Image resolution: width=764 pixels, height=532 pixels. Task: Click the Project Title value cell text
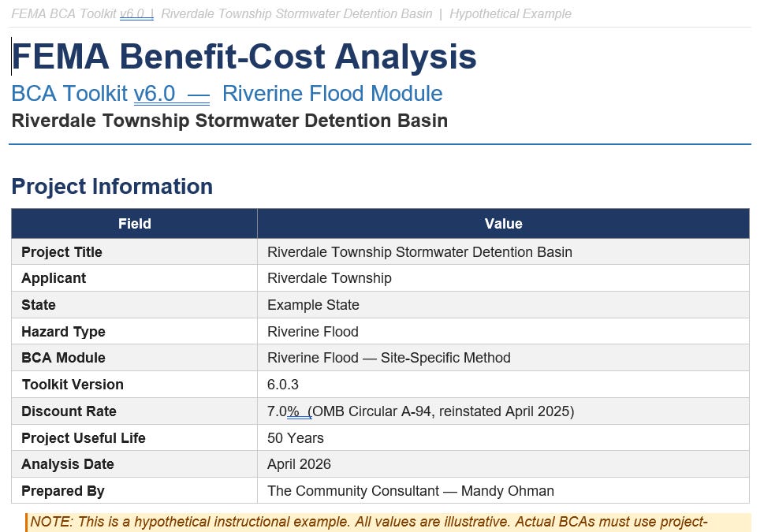pos(419,252)
